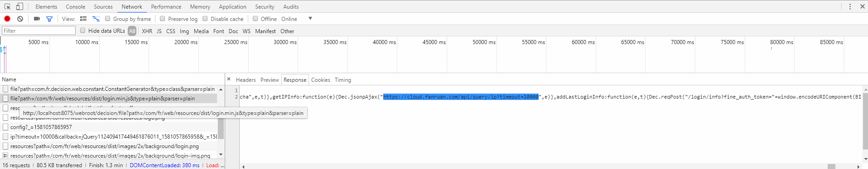The width and height of the screenshot is (868, 169).
Task: Click the response pane scroll-left arrow
Action: coord(243,166)
